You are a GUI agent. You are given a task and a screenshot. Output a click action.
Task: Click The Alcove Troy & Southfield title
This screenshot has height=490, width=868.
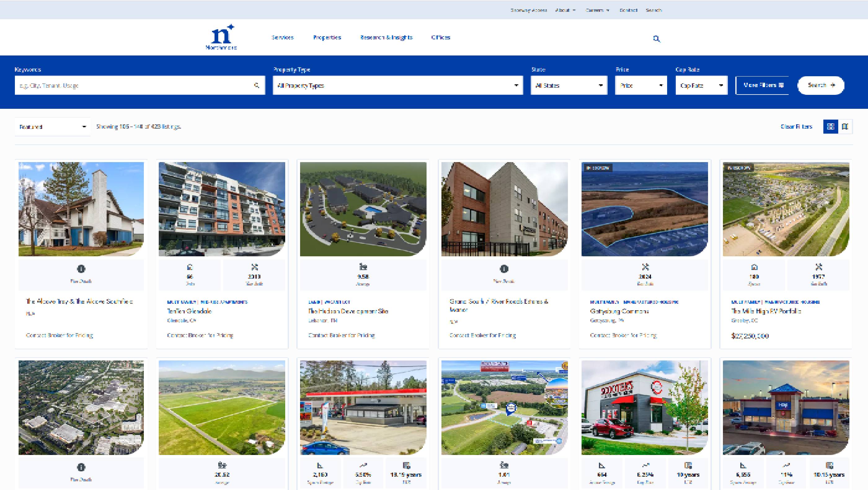click(x=80, y=301)
